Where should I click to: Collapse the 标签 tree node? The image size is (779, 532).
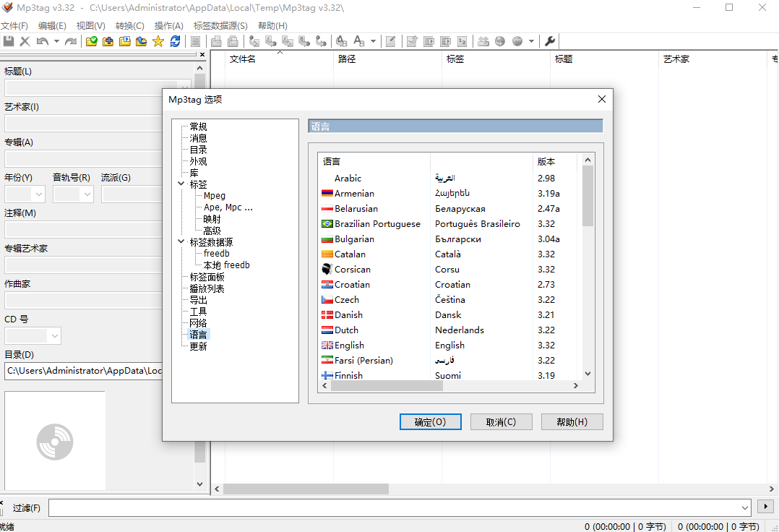point(181,184)
